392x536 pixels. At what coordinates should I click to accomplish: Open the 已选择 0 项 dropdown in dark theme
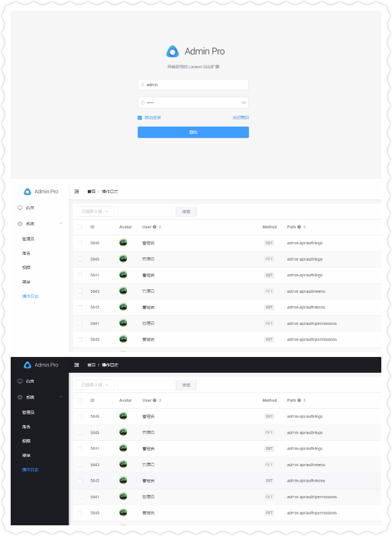95,385
